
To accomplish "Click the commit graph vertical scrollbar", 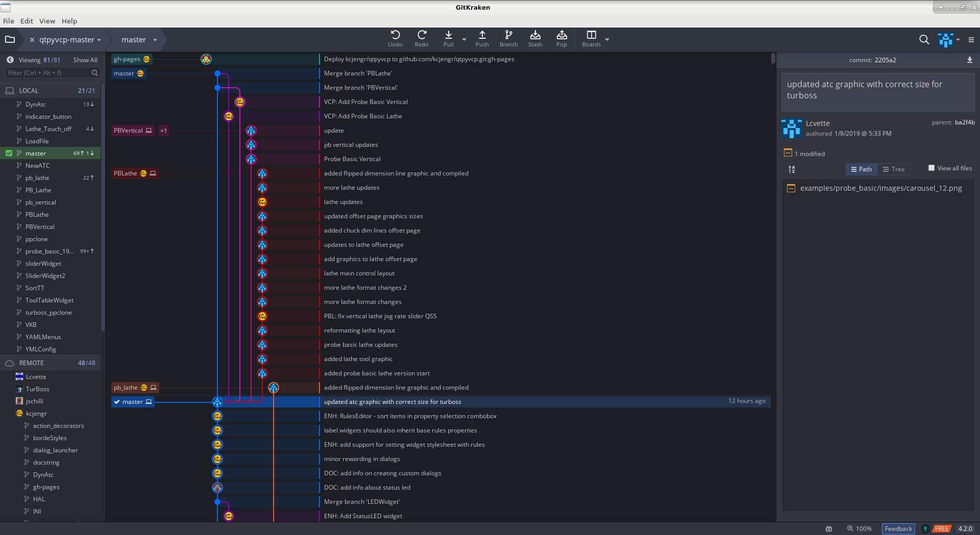I will click(x=773, y=58).
